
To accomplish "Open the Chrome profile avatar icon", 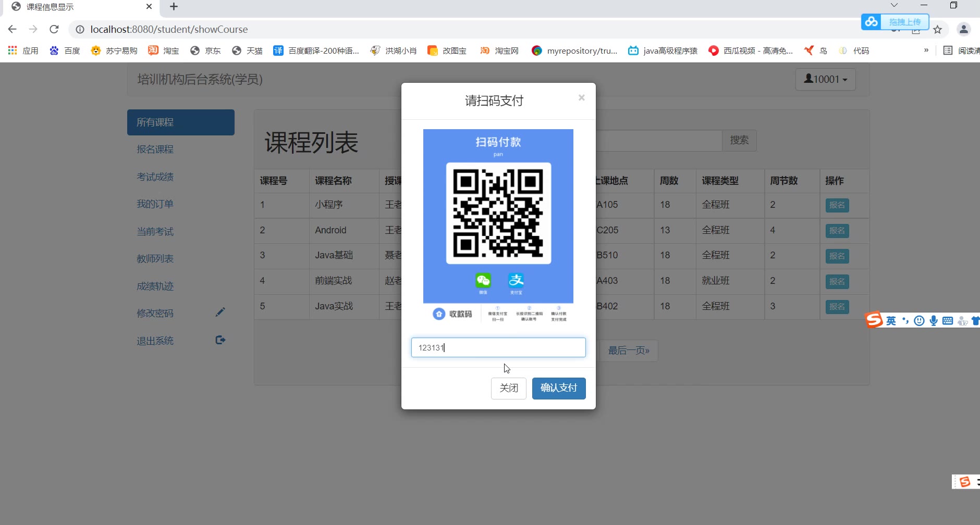I will pyautogui.click(x=964, y=30).
